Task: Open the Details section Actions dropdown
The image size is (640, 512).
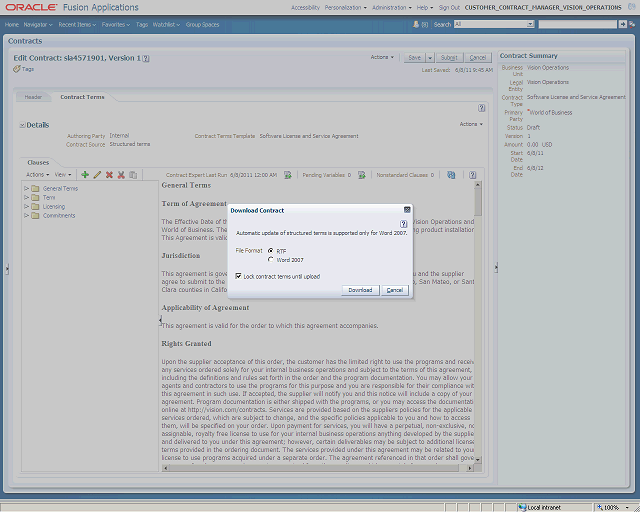Action: pos(471,124)
